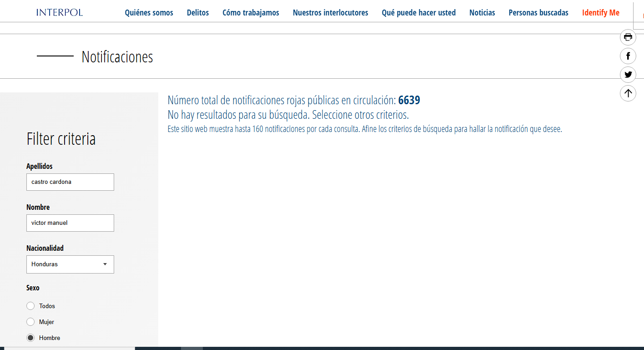Click the scroll-to-top arrow icon
Image resolution: width=644 pixels, height=350 pixels.
628,93
